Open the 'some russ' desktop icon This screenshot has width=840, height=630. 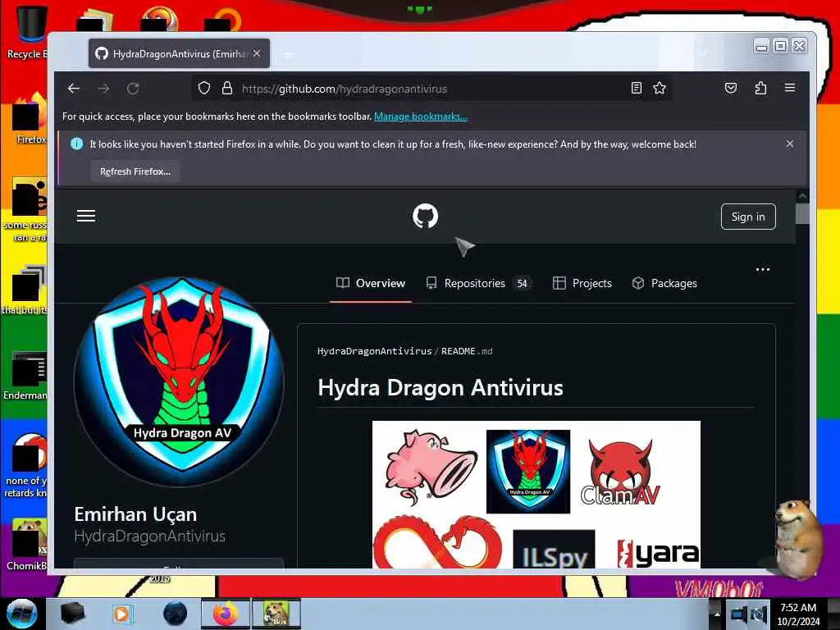(x=25, y=210)
